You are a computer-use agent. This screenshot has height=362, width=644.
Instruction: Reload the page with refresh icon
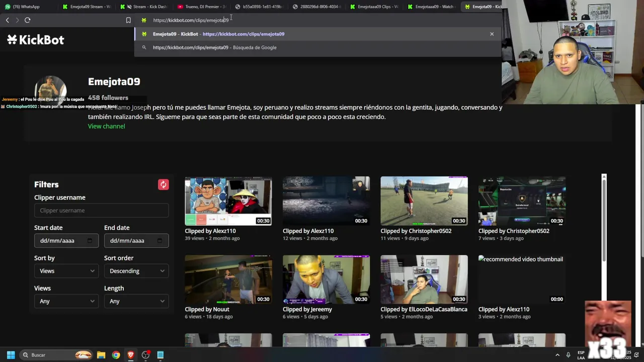[x=28, y=20]
